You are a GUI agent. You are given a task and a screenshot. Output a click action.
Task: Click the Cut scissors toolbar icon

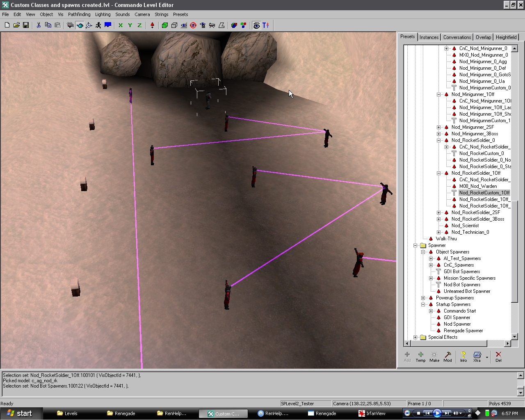39,25
